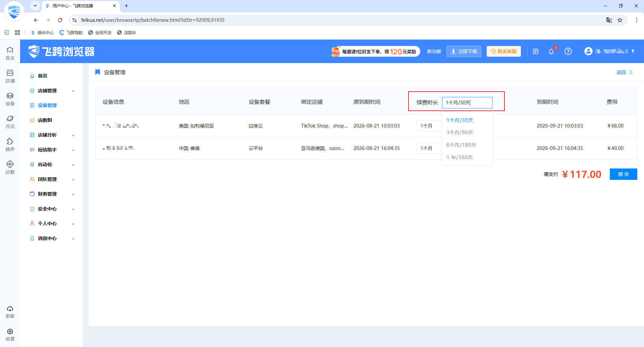Click the notification bell icon
Screen dimensions: 644x347
pyautogui.click(x=551, y=51)
